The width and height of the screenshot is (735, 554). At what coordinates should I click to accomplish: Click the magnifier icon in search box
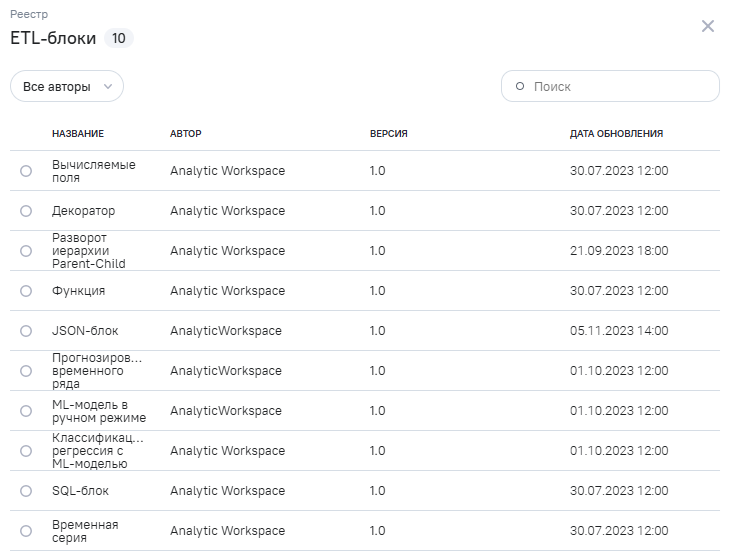(x=520, y=87)
